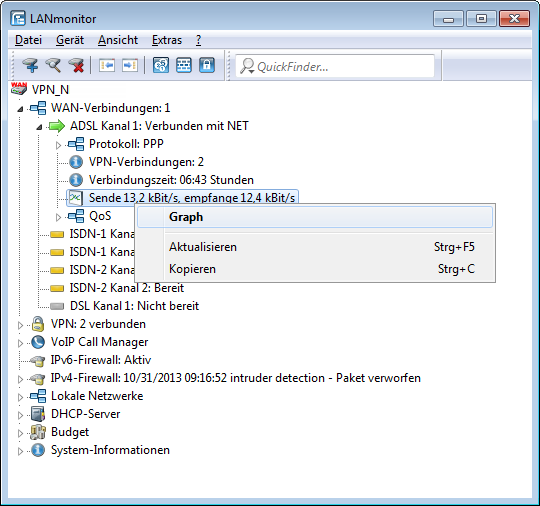Image resolution: width=540 pixels, height=506 pixels.
Task: Select 'ISDN-2 Kanal 2: Bereit' row
Action: (x=127, y=288)
